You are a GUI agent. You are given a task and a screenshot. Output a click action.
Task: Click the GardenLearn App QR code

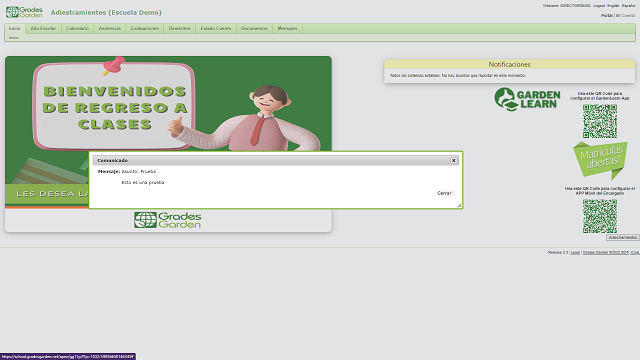600,121
